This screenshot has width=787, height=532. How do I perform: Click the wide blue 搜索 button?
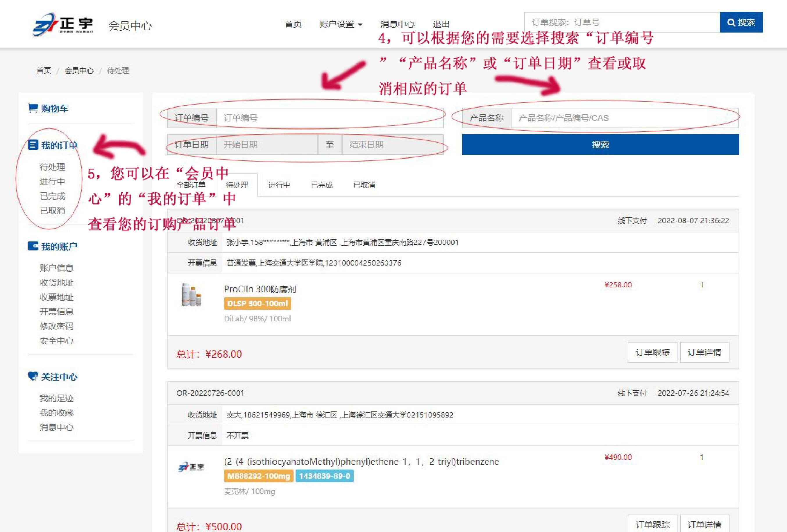pyautogui.click(x=600, y=145)
